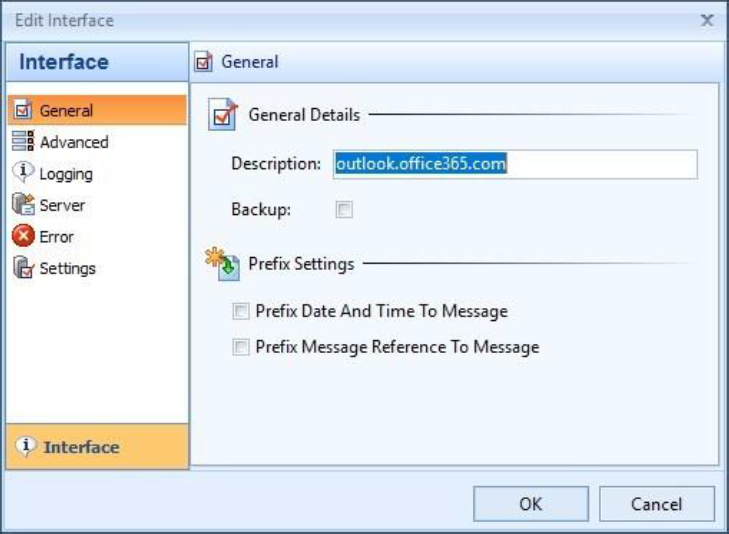Viewport: 729px width, 534px height.
Task: Click the Settings icon in sidebar
Action: click(24, 268)
